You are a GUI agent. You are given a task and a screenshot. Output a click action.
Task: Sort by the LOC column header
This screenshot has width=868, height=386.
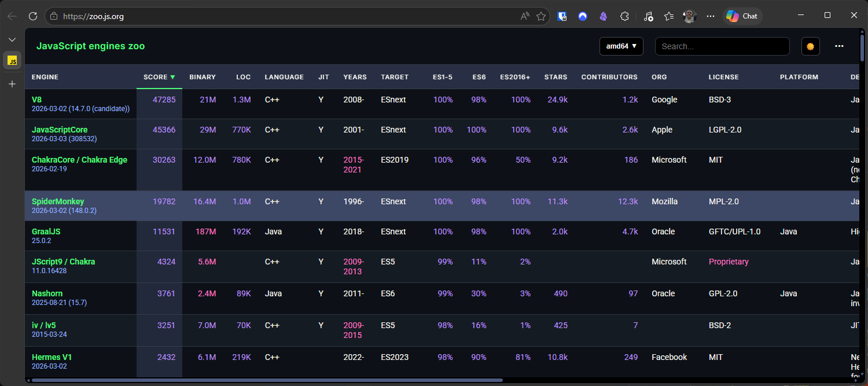click(244, 77)
